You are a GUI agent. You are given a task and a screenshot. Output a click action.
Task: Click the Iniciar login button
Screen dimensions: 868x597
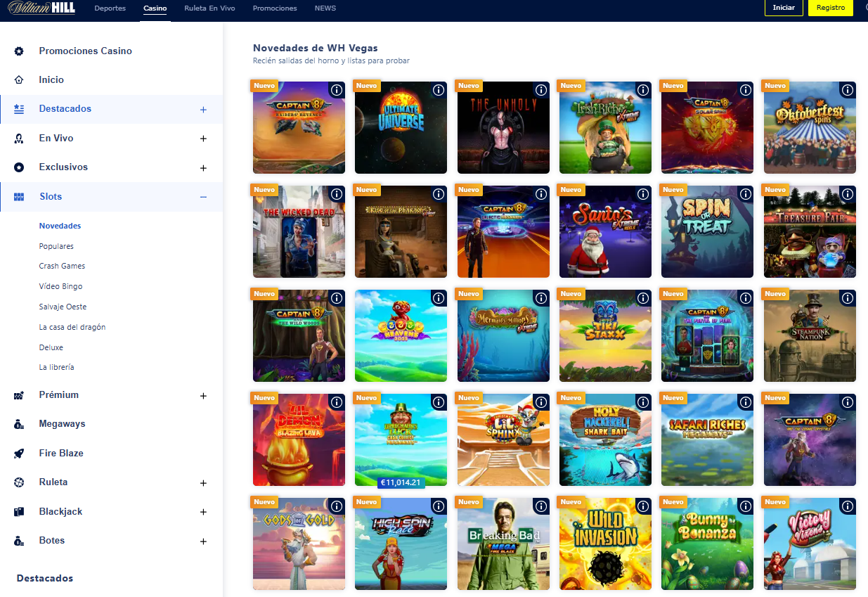tap(783, 8)
